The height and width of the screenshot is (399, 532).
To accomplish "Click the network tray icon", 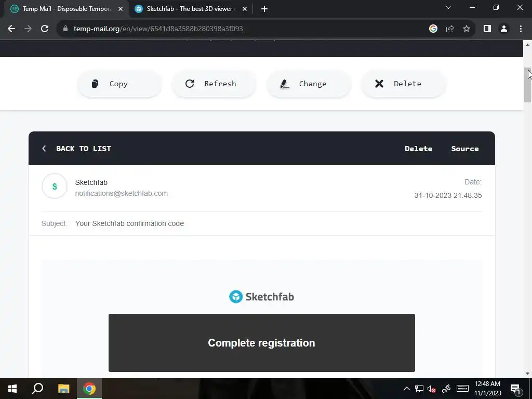I will click(x=419, y=389).
